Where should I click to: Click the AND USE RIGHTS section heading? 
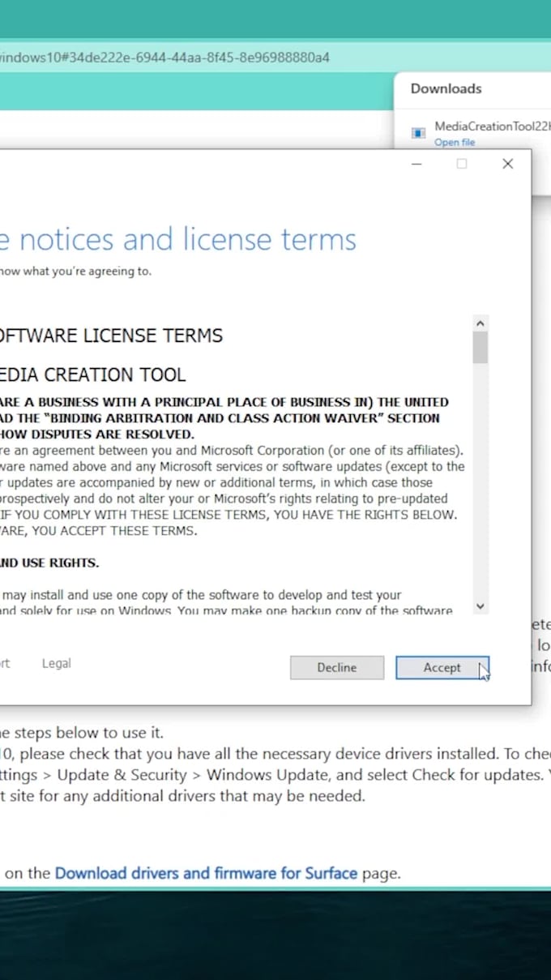[49, 563]
